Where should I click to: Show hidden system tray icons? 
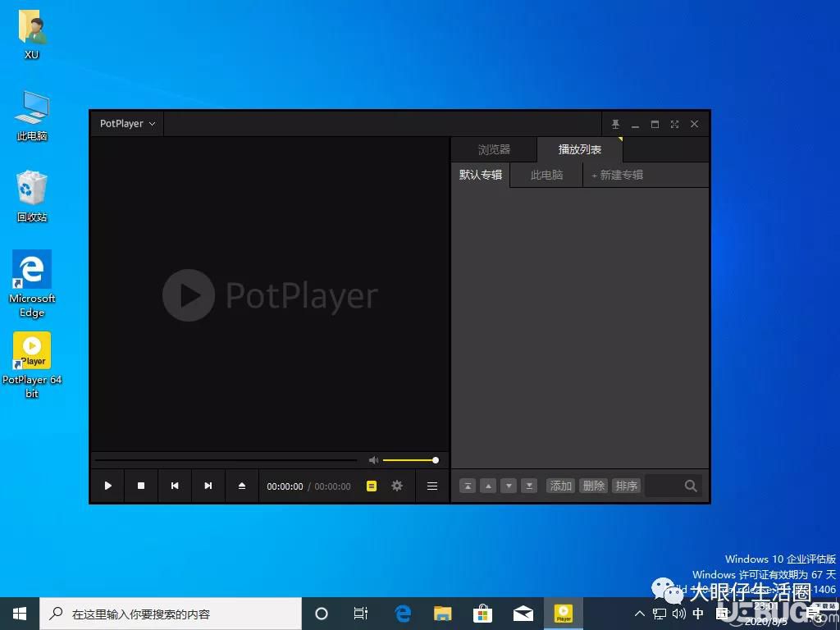point(640,614)
